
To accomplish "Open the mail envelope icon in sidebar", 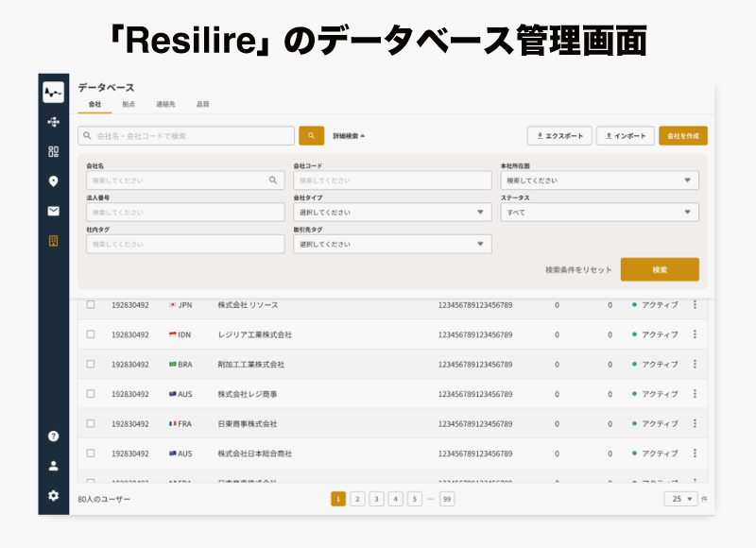I will (x=54, y=211).
